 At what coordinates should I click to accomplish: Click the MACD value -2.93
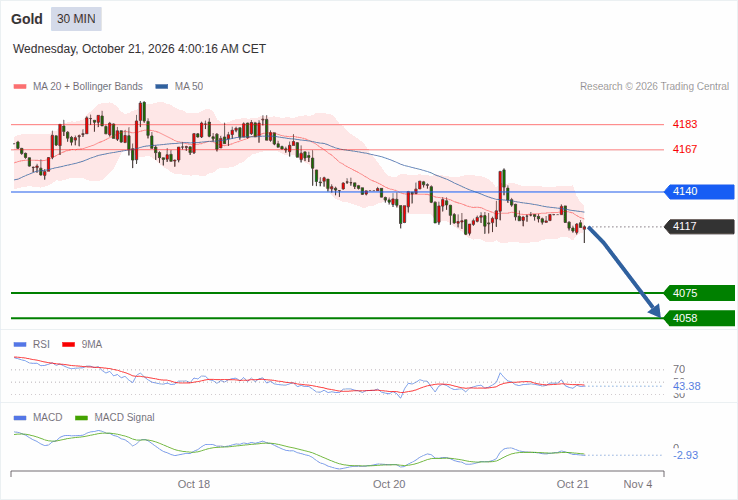click(686, 455)
